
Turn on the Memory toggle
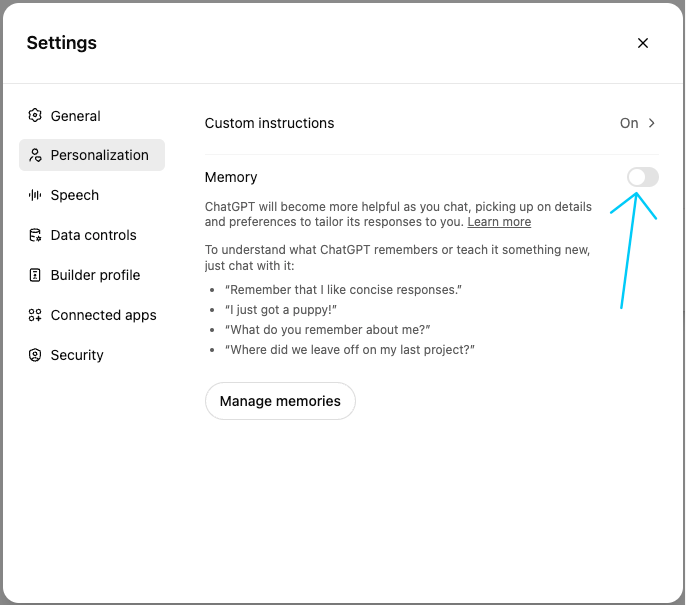pyautogui.click(x=643, y=177)
